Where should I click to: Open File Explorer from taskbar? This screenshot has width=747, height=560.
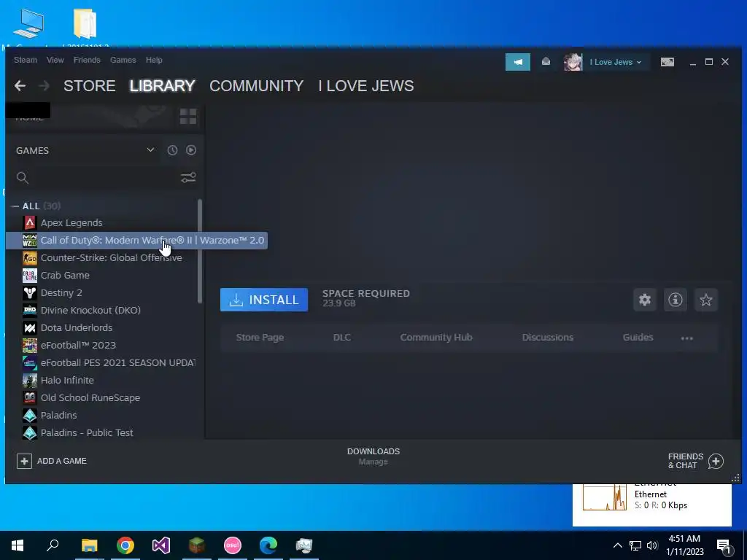pos(90,545)
